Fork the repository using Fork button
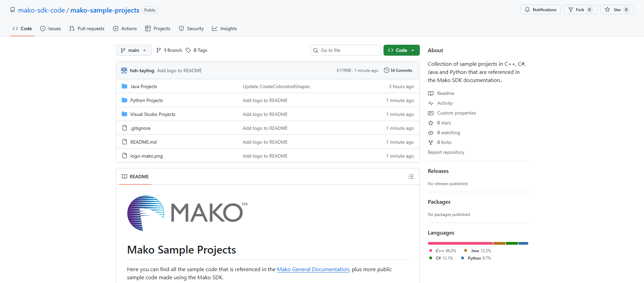Image resolution: width=644 pixels, height=283 pixels. coord(580,10)
